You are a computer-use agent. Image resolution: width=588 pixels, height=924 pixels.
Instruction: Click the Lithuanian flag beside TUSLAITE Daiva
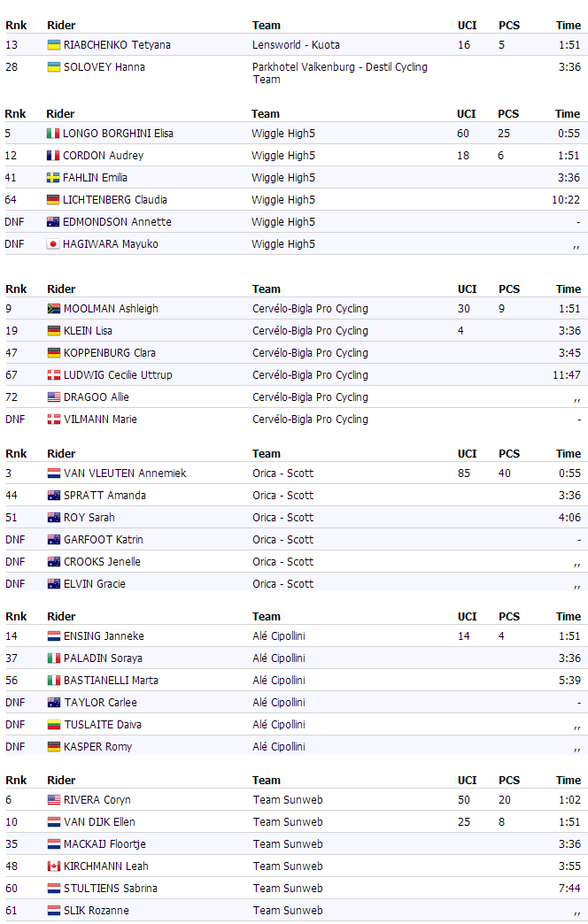53,725
